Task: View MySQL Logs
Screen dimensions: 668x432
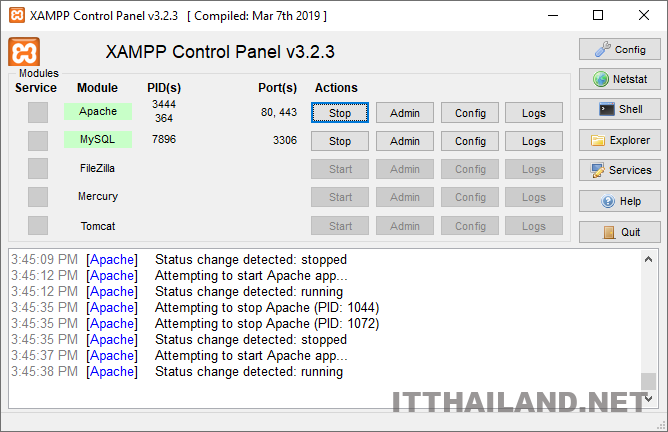Action: pos(534,141)
